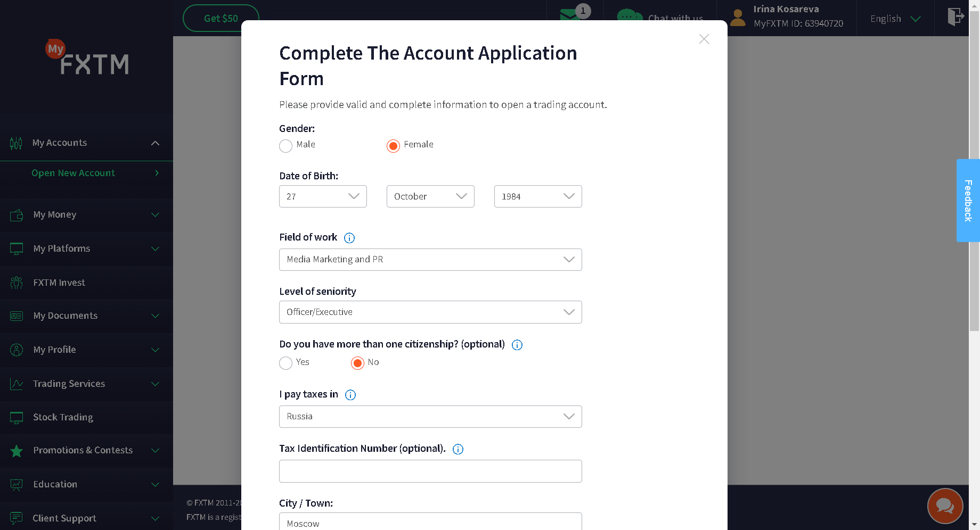Expand the Level of seniority dropdown
Image resolution: width=980 pixels, height=530 pixels.
coord(430,312)
